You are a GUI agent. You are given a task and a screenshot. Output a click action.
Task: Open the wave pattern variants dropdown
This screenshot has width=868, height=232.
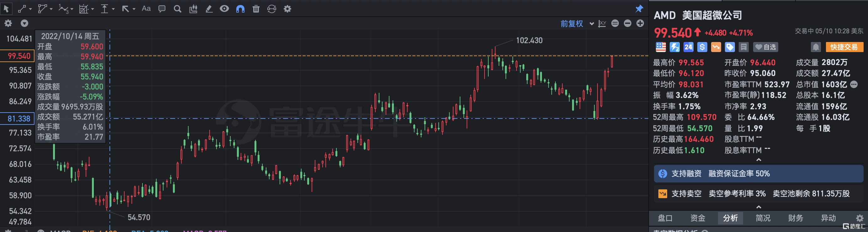(72, 9)
